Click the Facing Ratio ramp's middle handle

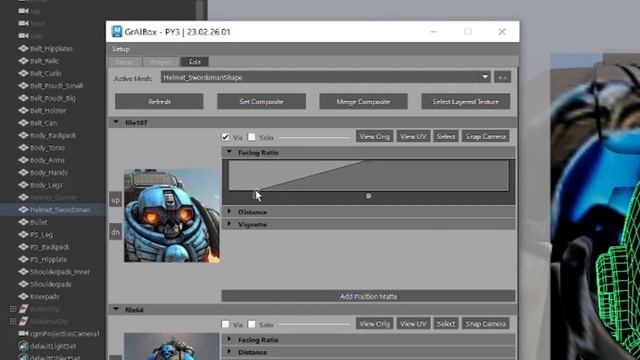[368, 196]
